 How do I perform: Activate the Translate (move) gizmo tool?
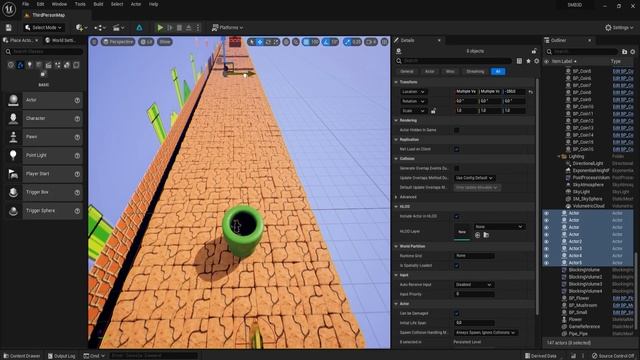click(260, 42)
